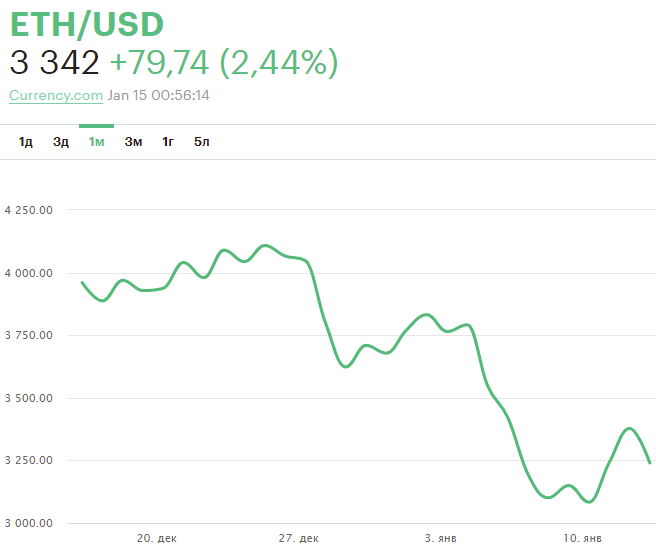
Task: Click the 4 250.00 price axis label
Action: pos(29,210)
